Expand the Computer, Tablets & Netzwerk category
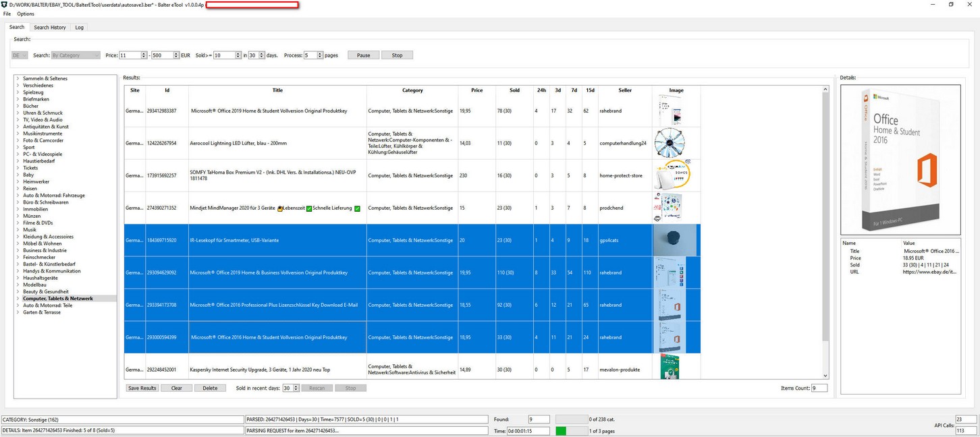The height and width of the screenshot is (437, 980). click(x=18, y=298)
